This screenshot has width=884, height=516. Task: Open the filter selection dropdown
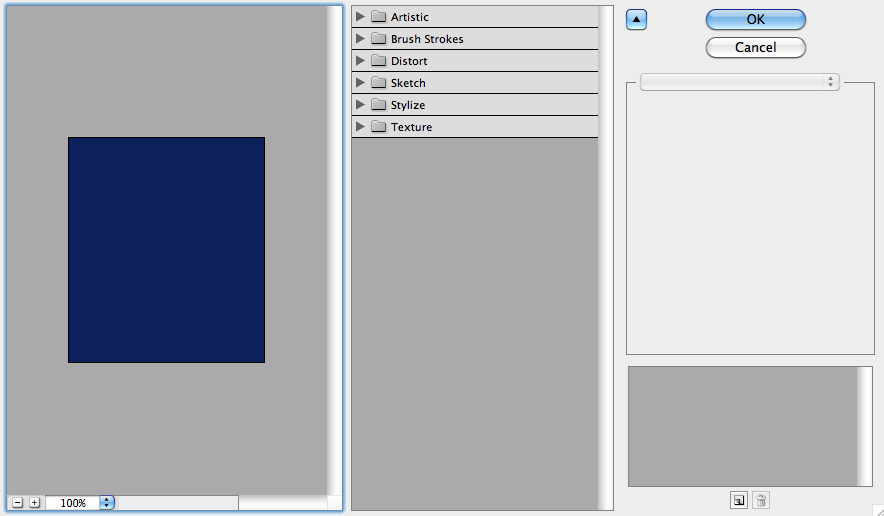[739, 82]
